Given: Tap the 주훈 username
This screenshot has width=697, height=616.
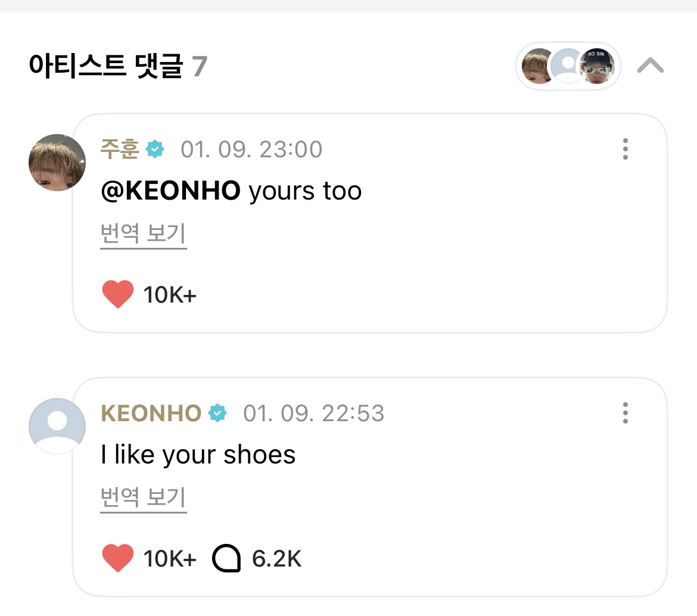Looking at the screenshot, I should coord(119,149).
